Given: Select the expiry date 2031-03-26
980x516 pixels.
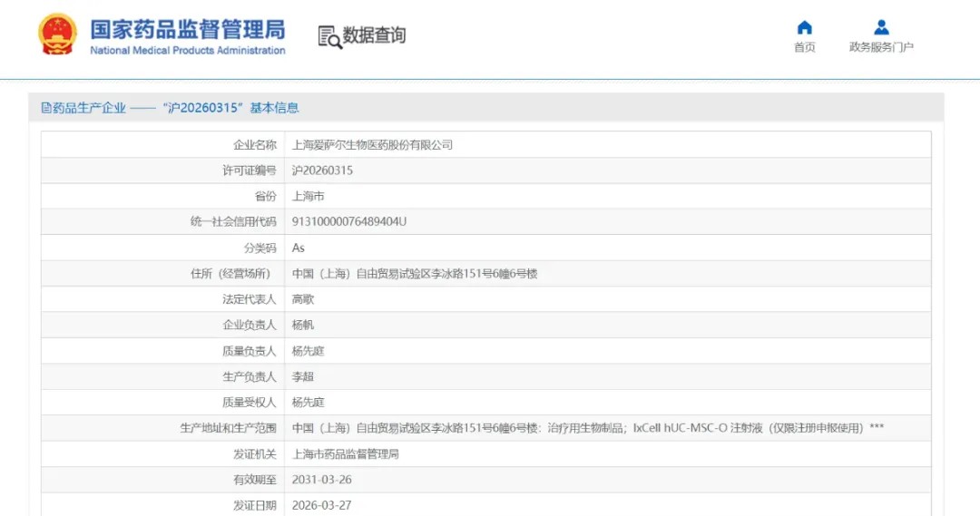Looking at the screenshot, I should [x=322, y=479].
